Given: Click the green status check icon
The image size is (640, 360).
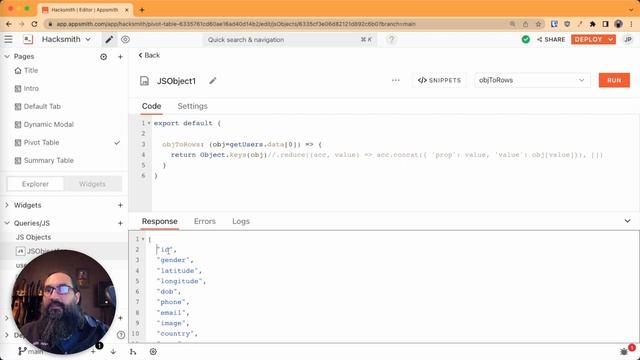Looking at the screenshot, I should [526, 39].
